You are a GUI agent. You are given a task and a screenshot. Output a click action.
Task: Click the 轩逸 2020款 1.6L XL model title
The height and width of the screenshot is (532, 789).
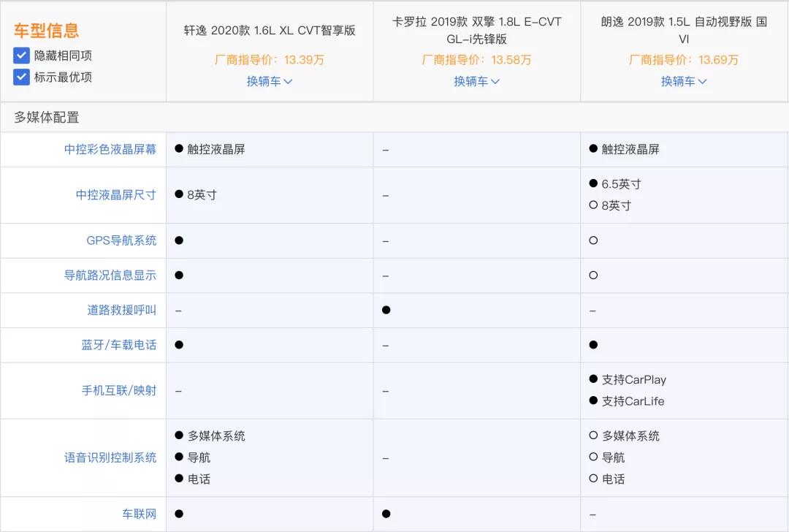(x=270, y=31)
